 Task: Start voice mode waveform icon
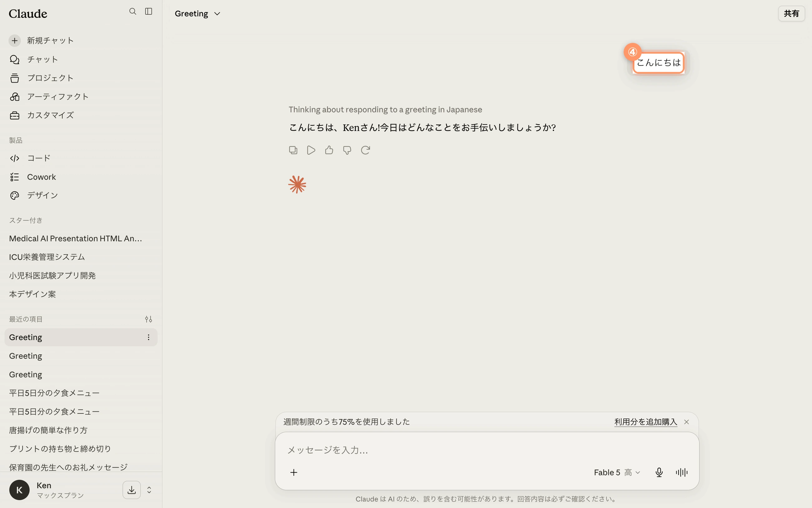(681, 473)
